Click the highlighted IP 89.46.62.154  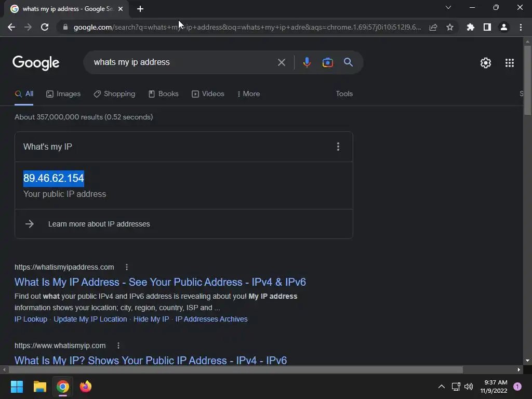54,178
